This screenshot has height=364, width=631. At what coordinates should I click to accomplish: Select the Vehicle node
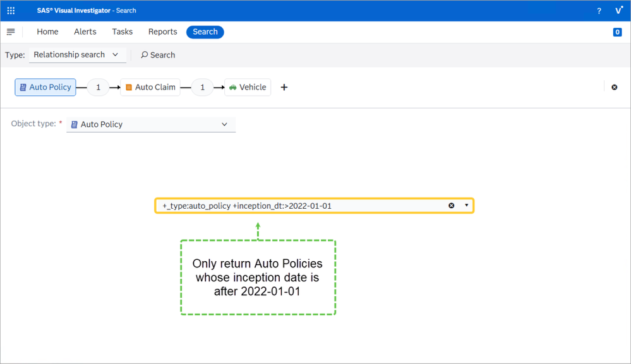point(248,87)
